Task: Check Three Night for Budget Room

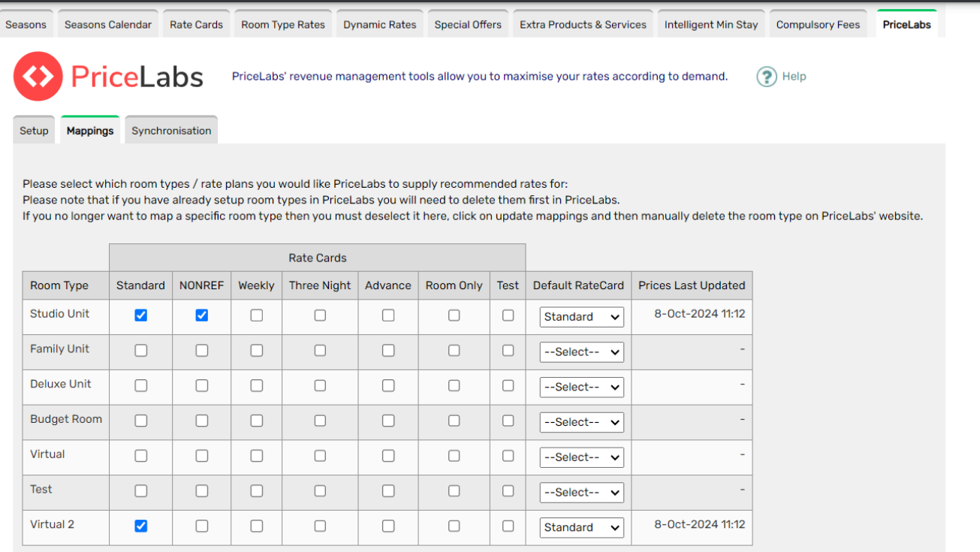Action: 320,421
